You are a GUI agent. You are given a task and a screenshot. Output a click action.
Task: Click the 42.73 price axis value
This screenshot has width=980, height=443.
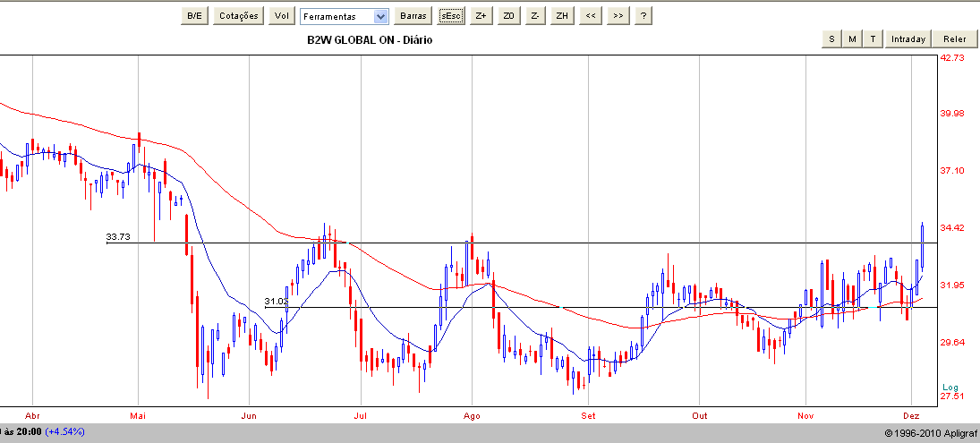(952, 57)
